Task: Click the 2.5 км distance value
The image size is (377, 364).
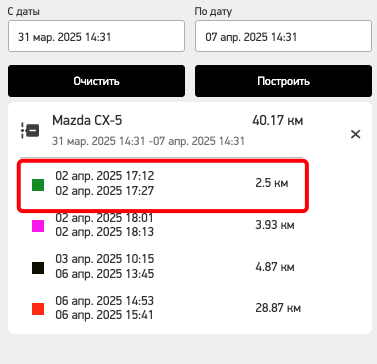Action: 272,183
